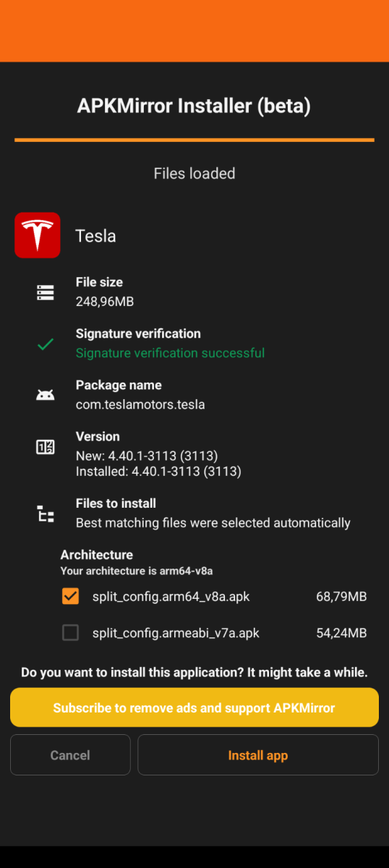Uncheck split_config.arm64_v8a.apk checkbox
The height and width of the screenshot is (868, 389).
[70, 597]
